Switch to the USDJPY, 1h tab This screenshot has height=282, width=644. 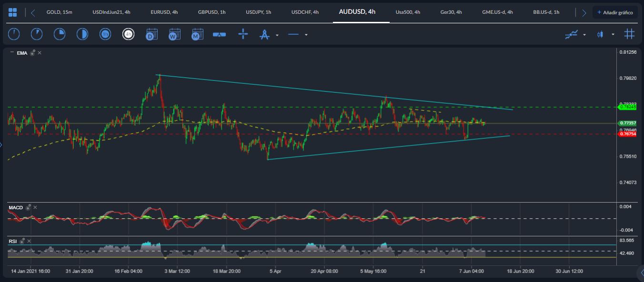coord(259,12)
